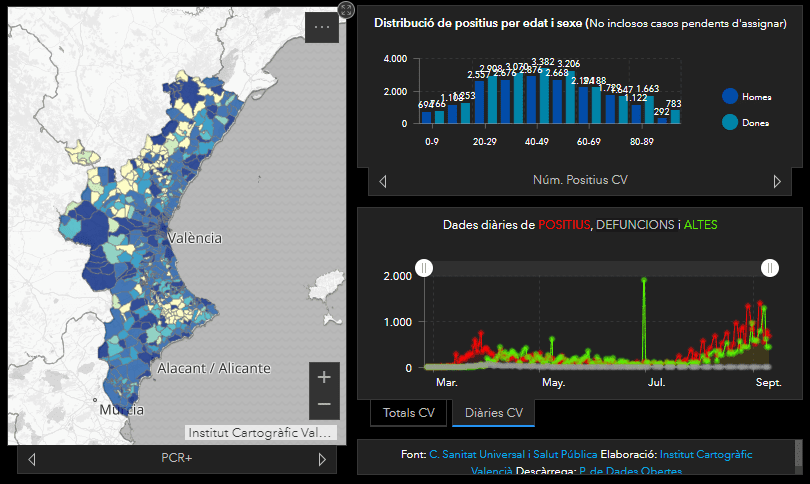This screenshot has height=484, width=810.
Task: Toggle Homes series in chart legend
Action: point(730,97)
